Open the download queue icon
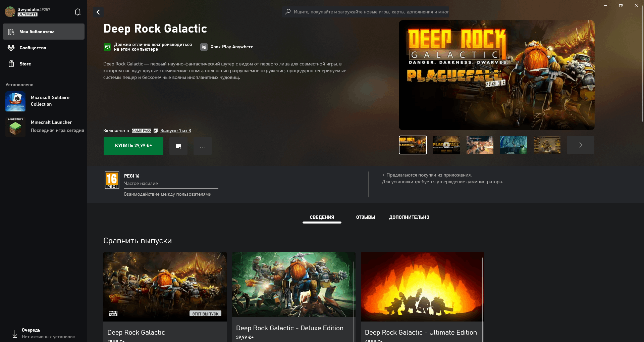Image resolution: width=644 pixels, height=342 pixels. pyautogui.click(x=15, y=334)
